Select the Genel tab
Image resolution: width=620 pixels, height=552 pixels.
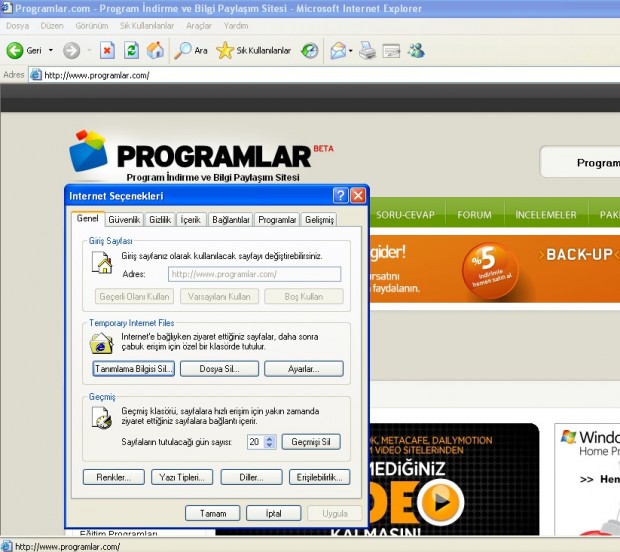(88, 219)
